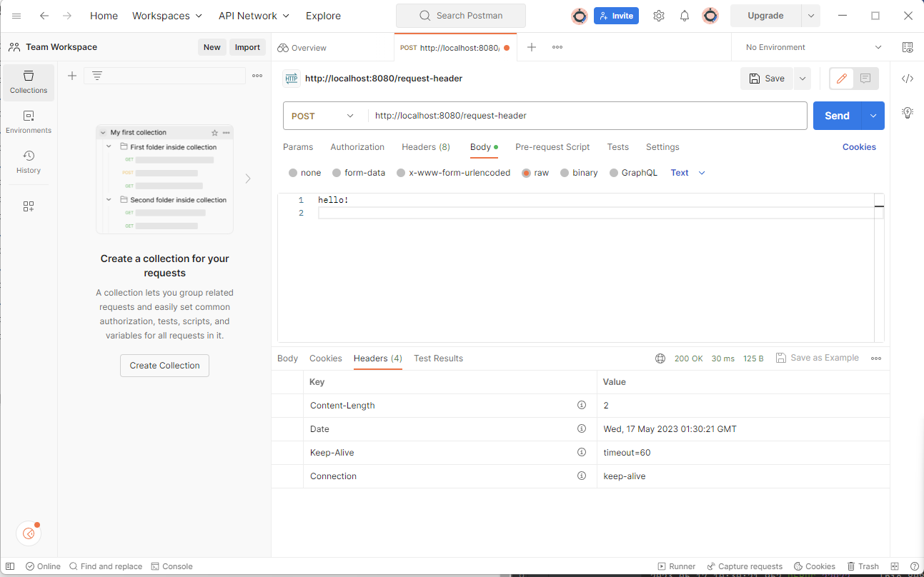Switch to the edit pencil mode

[x=842, y=79]
